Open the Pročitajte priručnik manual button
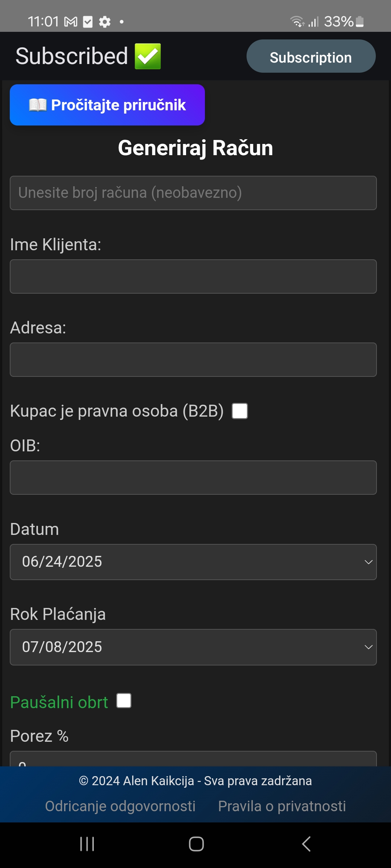 point(107,105)
